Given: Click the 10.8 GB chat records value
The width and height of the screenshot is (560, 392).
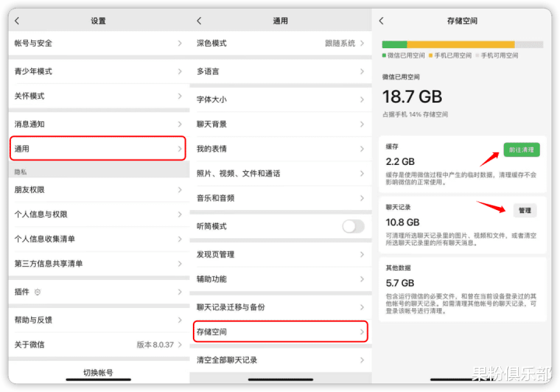Looking at the screenshot, I should coord(403,222).
